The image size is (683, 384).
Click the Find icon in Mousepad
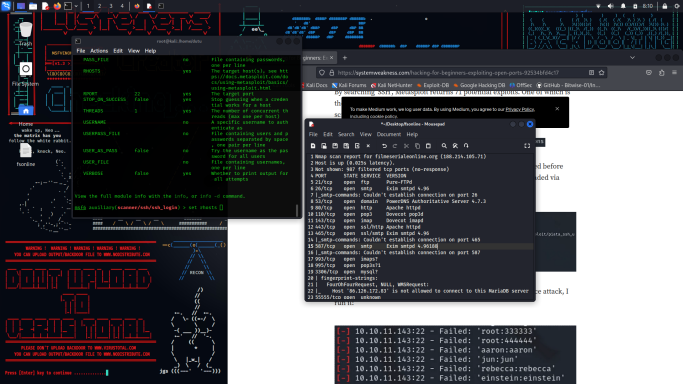point(444,146)
